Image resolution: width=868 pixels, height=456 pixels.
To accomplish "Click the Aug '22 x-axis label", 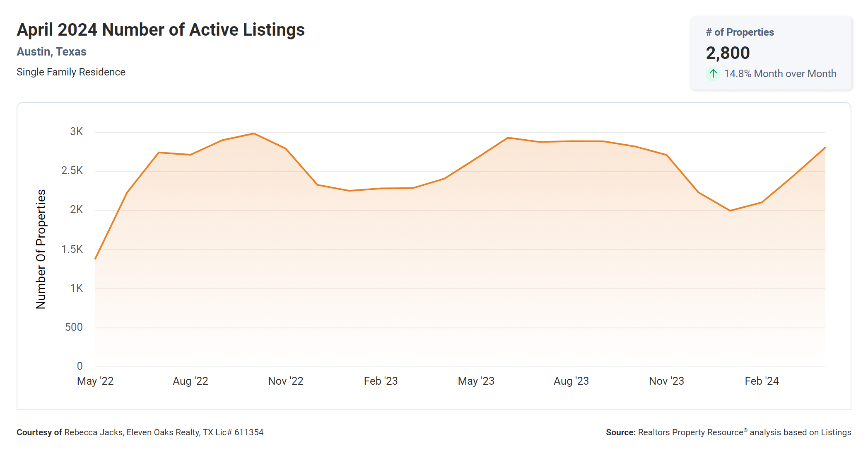I will [x=190, y=381].
